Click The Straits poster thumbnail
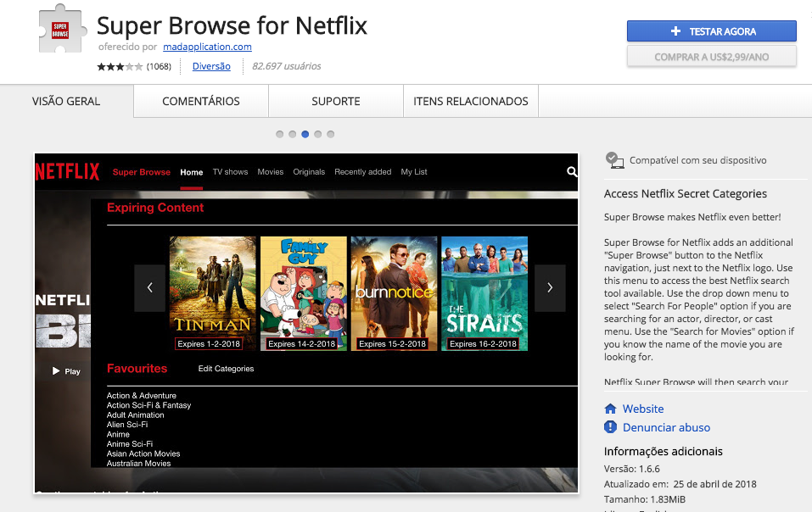Screen dimensions: 812x512 tap(484, 294)
